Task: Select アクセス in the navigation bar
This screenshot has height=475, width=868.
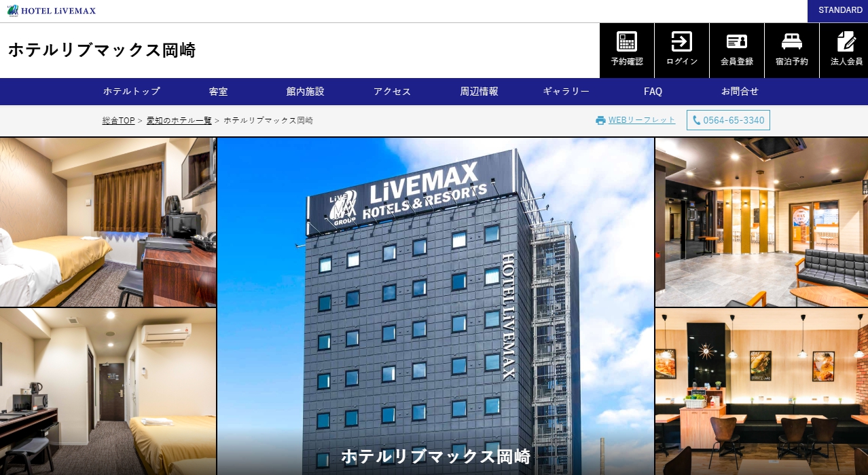Action: tap(392, 92)
